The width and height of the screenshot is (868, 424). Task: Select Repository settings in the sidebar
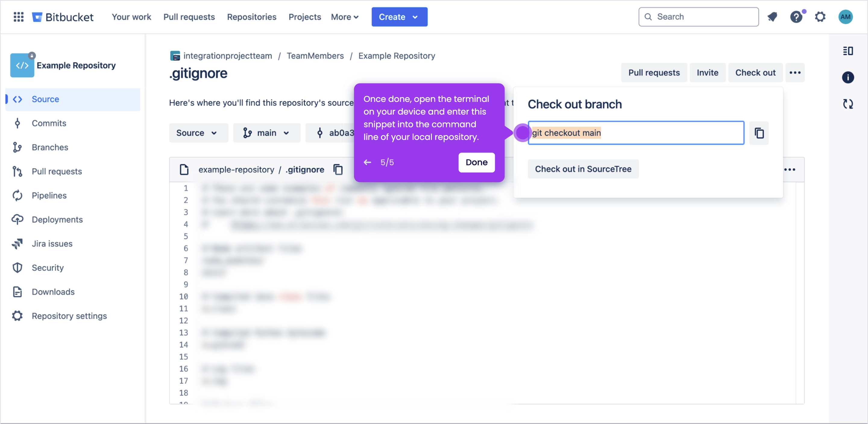tap(73, 316)
